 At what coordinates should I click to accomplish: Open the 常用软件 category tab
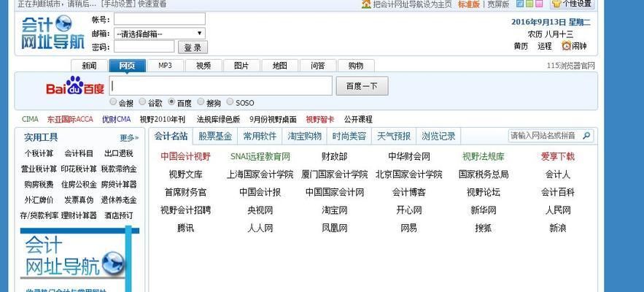(x=260, y=136)
